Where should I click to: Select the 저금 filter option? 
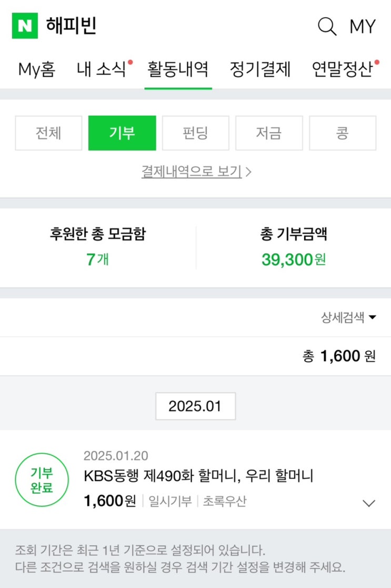pyautogui.click(x=269, y=133)
